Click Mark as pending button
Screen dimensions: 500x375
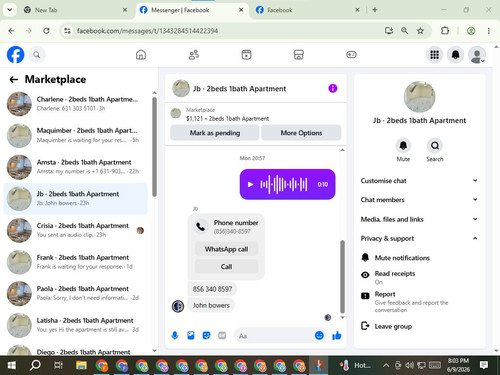(x=215, y=133)
